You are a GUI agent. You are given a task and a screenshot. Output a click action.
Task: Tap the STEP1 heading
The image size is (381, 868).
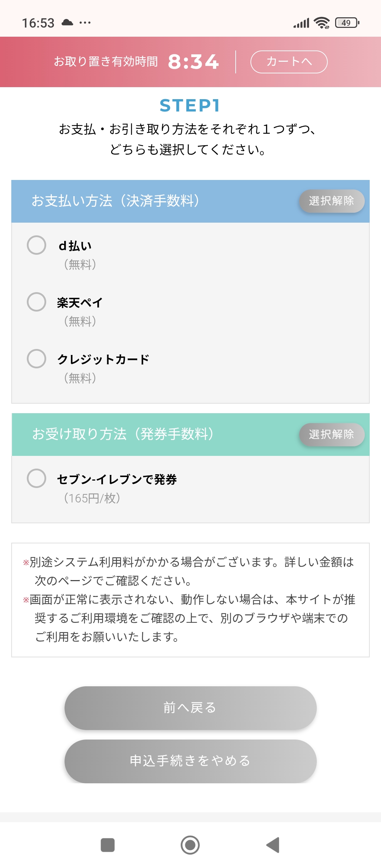click(x=190, y=106)
